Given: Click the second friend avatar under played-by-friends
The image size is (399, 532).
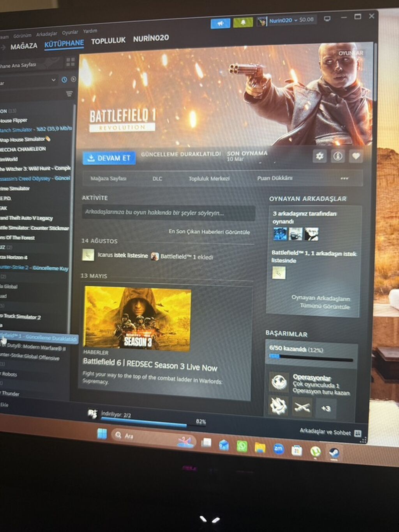Looking at the screenshot, I should (x=295, y=234).
